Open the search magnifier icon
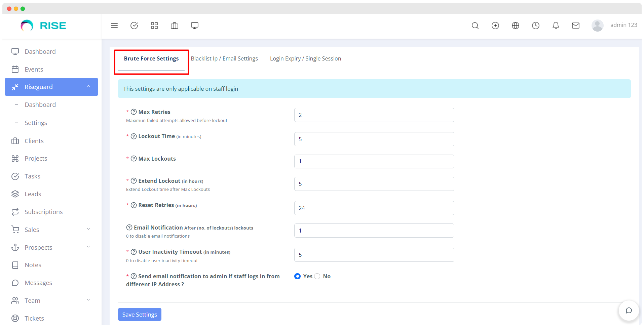This screenshot has height=328, width=644. click(475, 26)
